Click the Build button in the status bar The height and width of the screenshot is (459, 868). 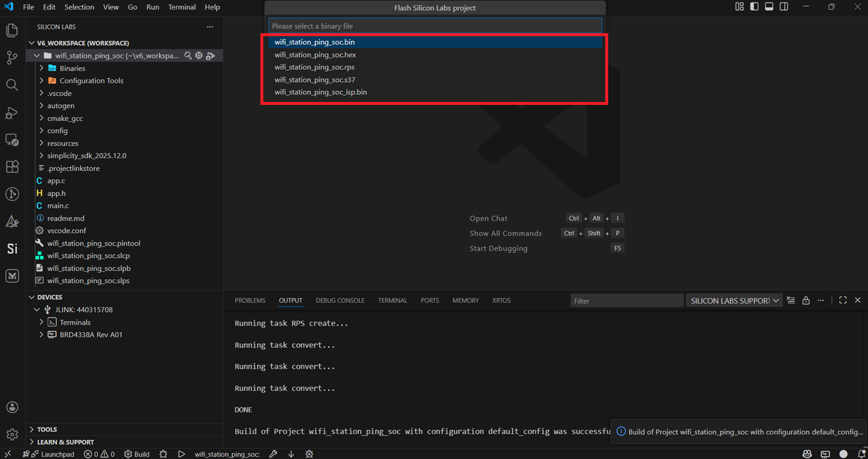(137, 454)
